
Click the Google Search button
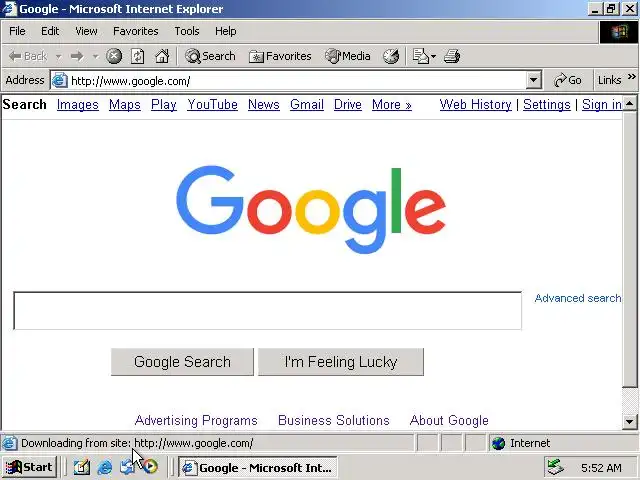pos(182,362)
